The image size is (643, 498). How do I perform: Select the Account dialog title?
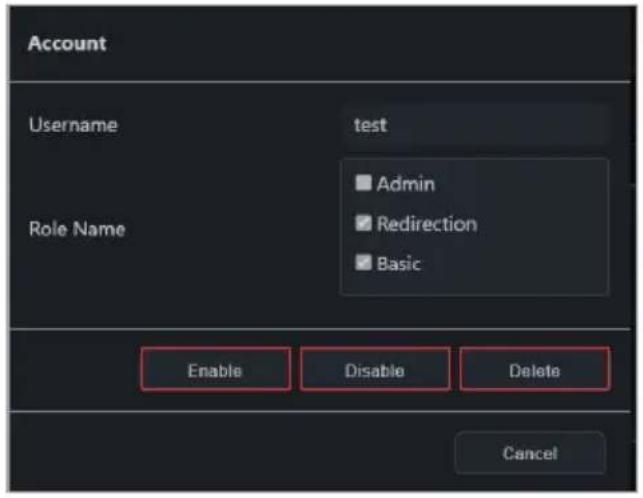point(67,43)
